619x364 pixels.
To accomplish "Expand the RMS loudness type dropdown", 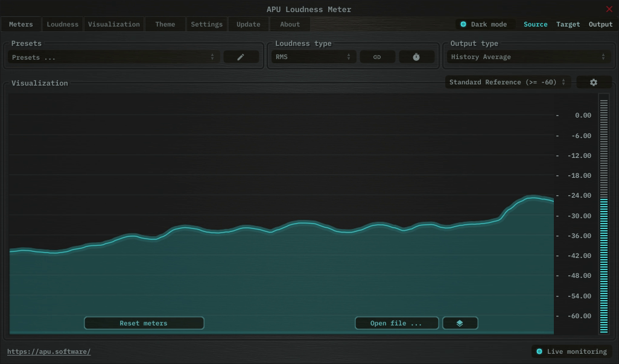I will click(x=313, y=57).
